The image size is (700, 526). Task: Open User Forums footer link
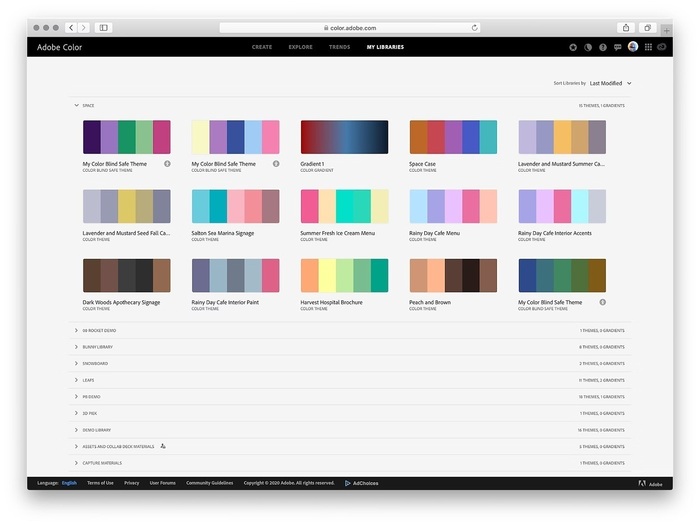(x=162, y=483)
